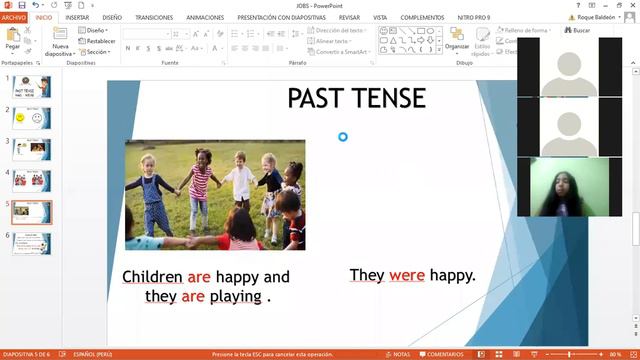Screen dimensions: 640x360
Task: Increase the font size
Action: [x=196, y=34]
